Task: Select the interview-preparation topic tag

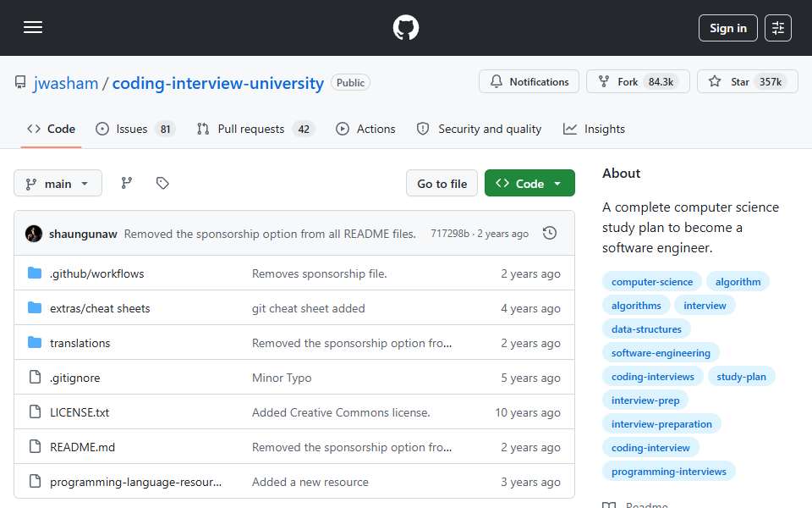Action: point(661,424)
